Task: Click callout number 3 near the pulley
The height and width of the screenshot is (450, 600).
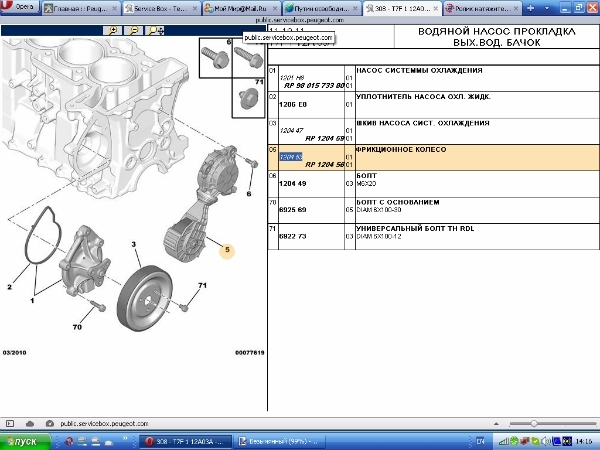Action: (134, 244)
